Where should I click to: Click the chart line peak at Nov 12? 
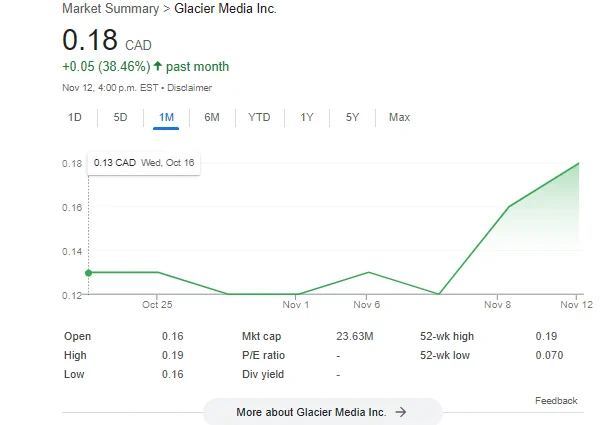579,163
